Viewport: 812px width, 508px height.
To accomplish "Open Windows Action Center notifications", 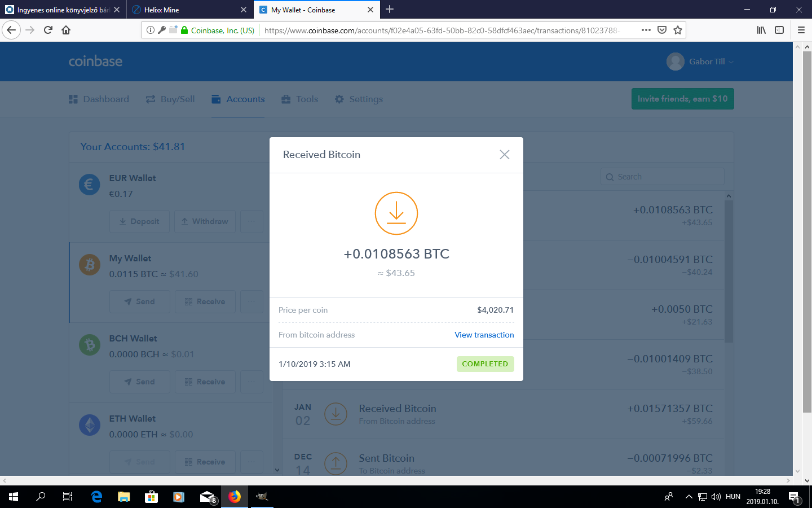I will click(795, 497).
